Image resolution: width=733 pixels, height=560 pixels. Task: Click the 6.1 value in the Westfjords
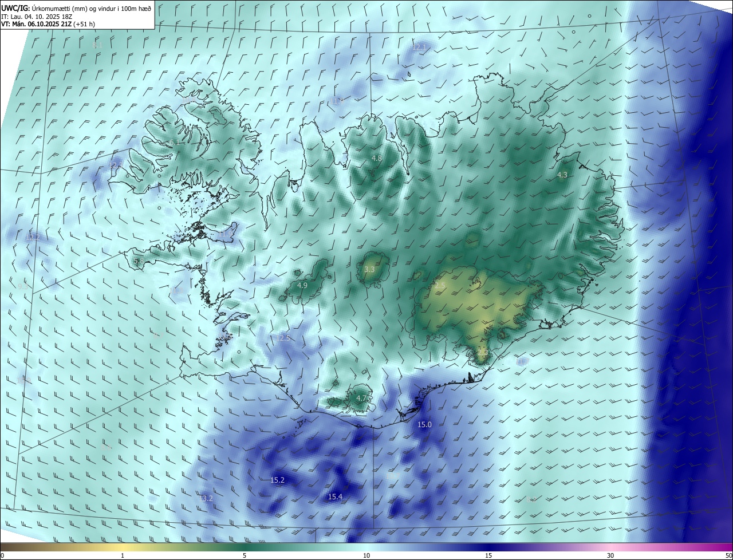(x=174, y=142)
